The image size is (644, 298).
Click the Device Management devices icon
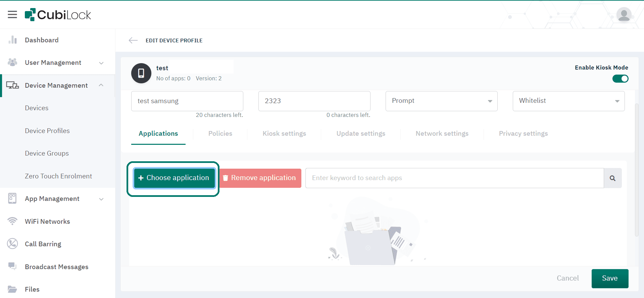12,85
